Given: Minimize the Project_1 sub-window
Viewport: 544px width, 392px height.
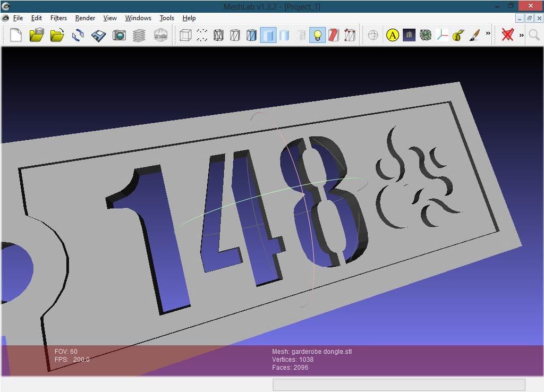Looking at the screenshot, I should (520, 19).
